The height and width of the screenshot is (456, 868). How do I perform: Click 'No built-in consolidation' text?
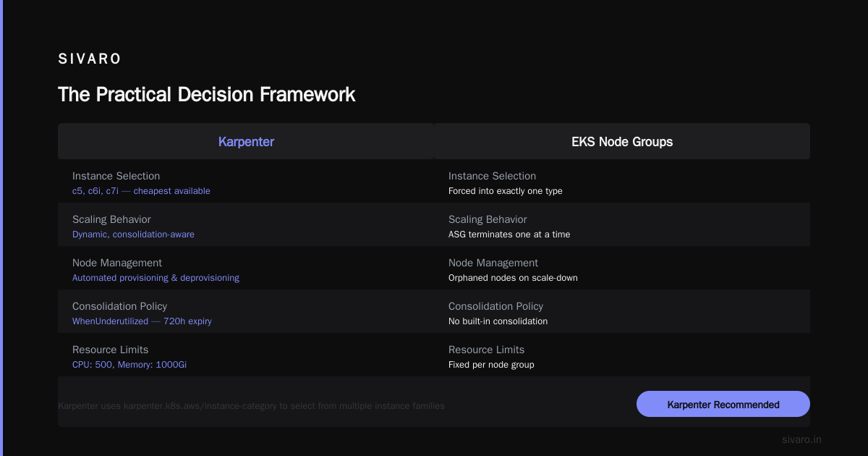498,321
